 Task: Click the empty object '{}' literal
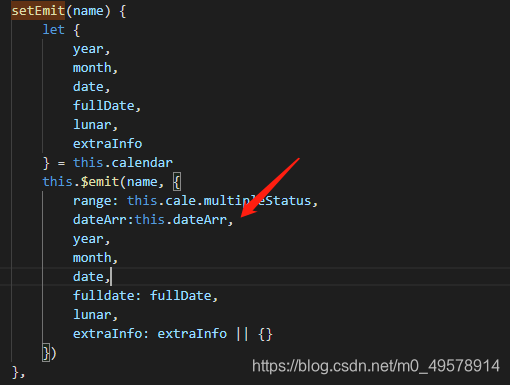pyautogui.click(x=265, y=334)
